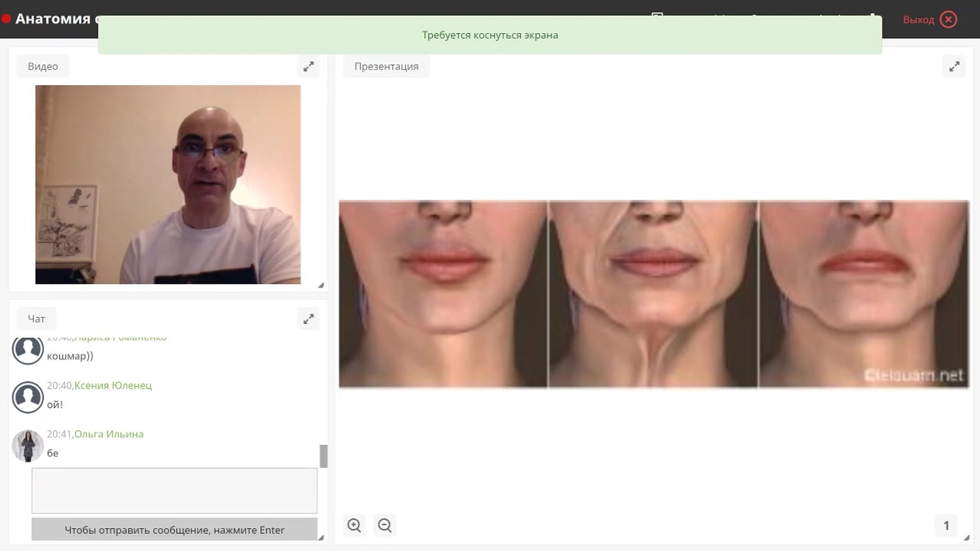Zoom out of the presentation slide

tap(385, 525)
